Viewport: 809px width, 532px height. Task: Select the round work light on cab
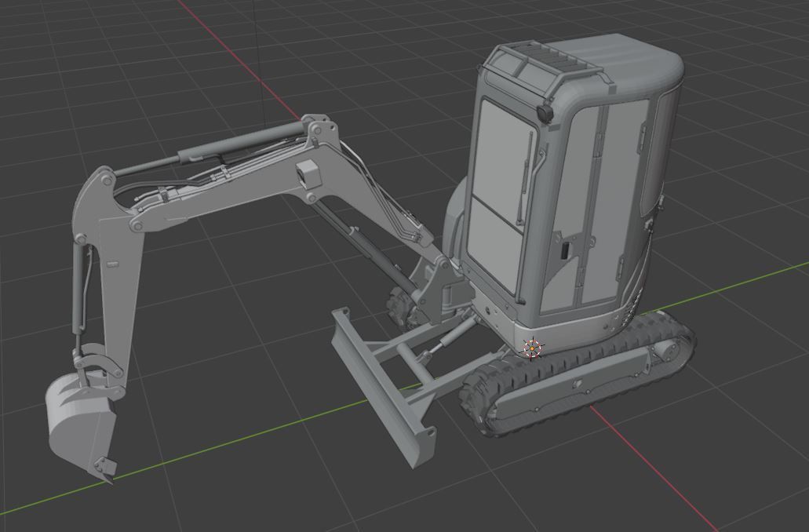545,112
